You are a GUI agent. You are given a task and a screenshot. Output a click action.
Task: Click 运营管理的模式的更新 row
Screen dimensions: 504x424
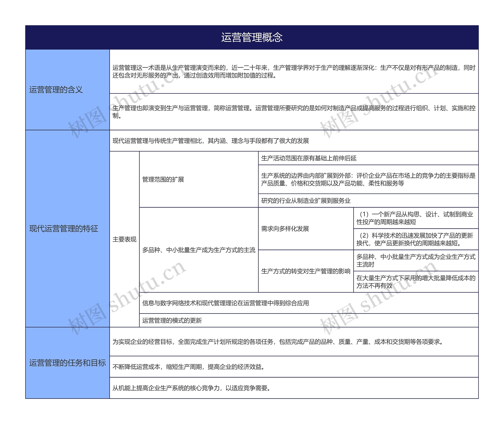309,320
